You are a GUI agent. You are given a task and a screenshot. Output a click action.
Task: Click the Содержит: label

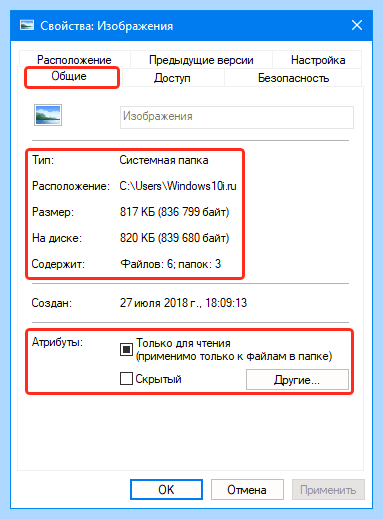pyautogui.click(x=58, y=264)
